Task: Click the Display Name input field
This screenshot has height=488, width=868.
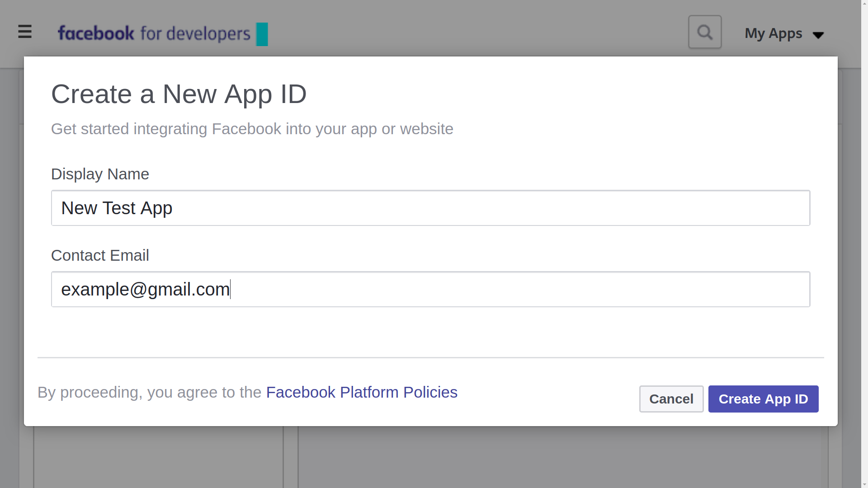Action: 430,208
